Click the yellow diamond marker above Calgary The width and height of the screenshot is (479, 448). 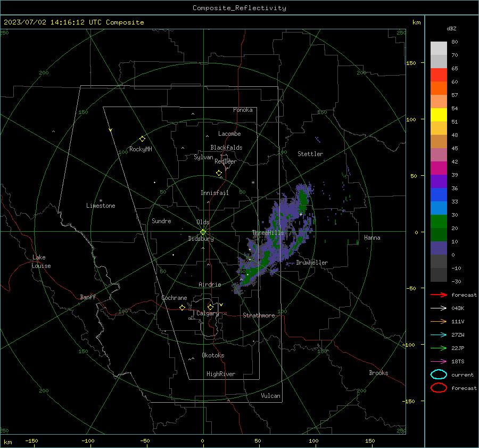pyautogui.click(x=210, y=307)
